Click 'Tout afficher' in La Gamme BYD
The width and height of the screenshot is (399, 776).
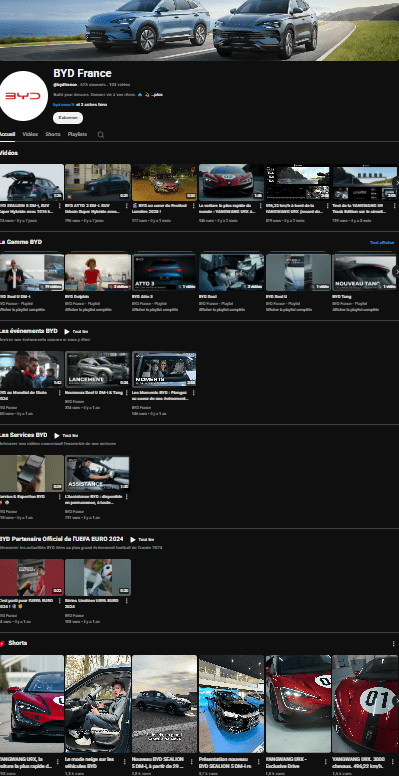pyautogui.click(x=382, y=242)
